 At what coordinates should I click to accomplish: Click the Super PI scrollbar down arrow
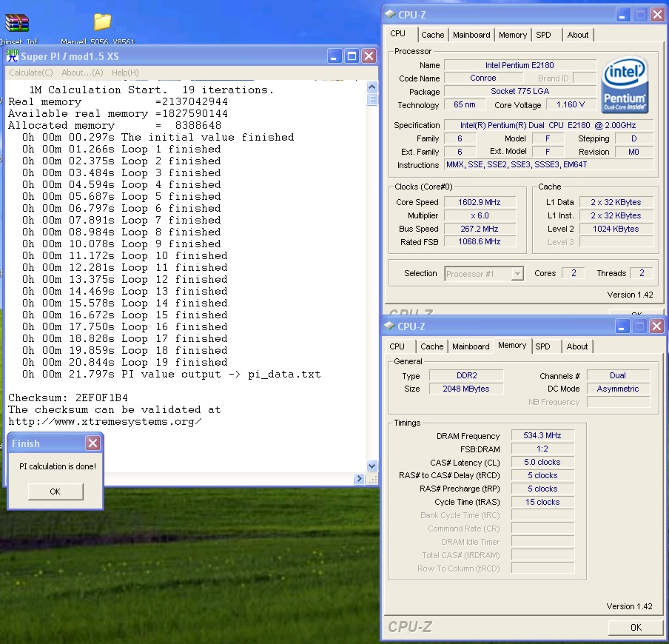pyautogui.click(x=372, y=466)
